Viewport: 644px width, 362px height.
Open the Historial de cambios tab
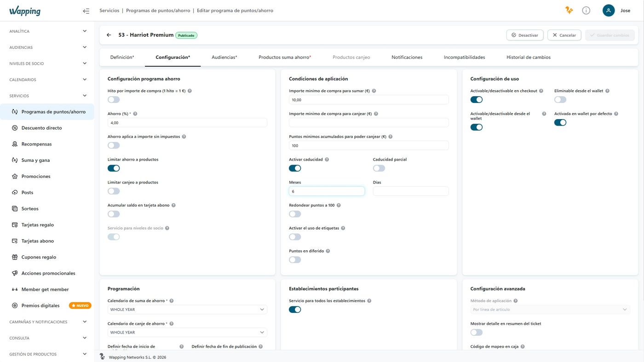pyautogui.click(x=529, y=57)
